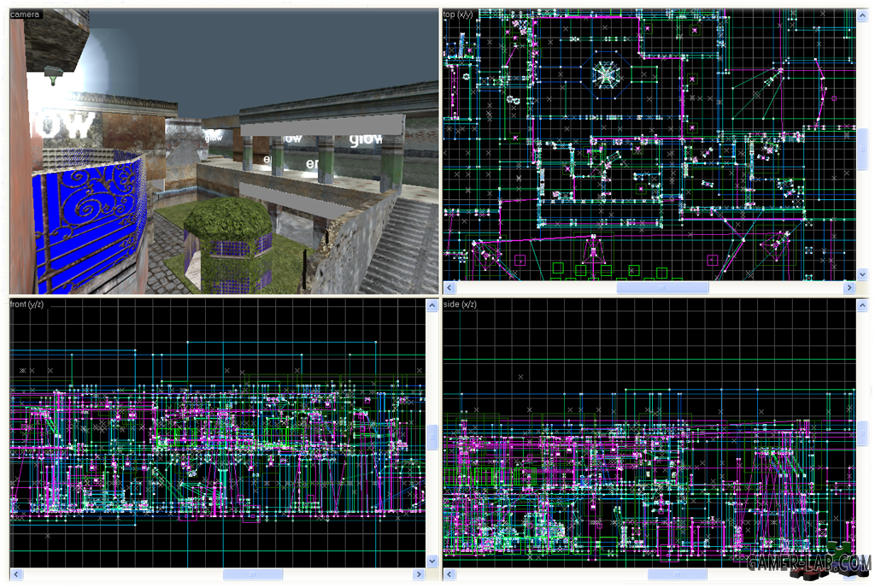875x588 pixels.
Task: Click the "top (x/y)" viewport label
Action: (458, 15)
